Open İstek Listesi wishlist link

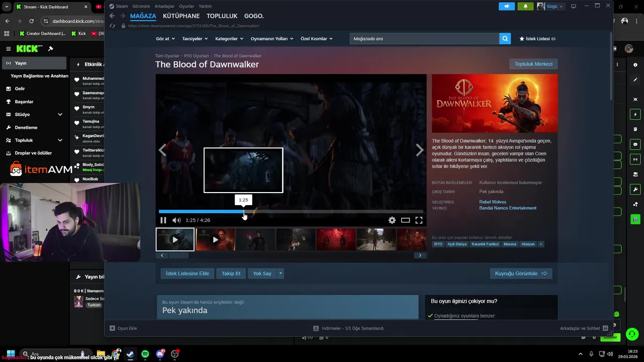(x=537, y=39)
